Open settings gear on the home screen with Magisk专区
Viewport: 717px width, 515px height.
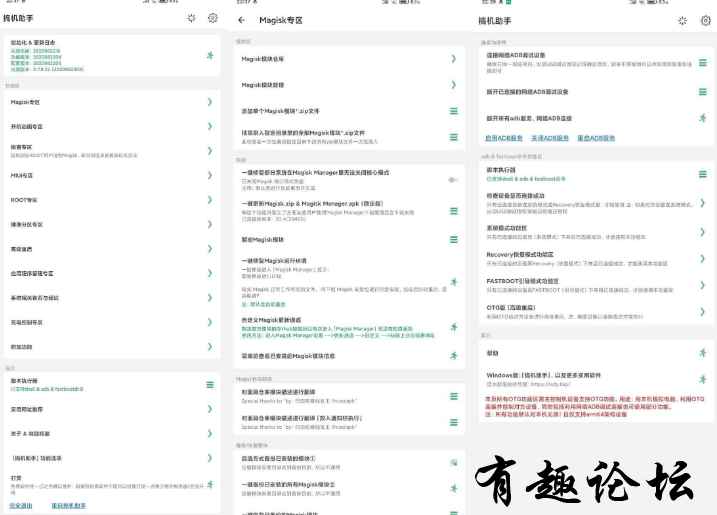(x=213, y=18)
